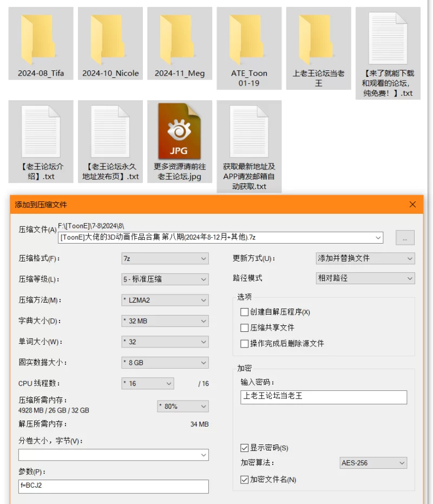This screenshot has width=433, height=504.
Task: Uncheck 显示密码 checkbox
Action: 244,448
